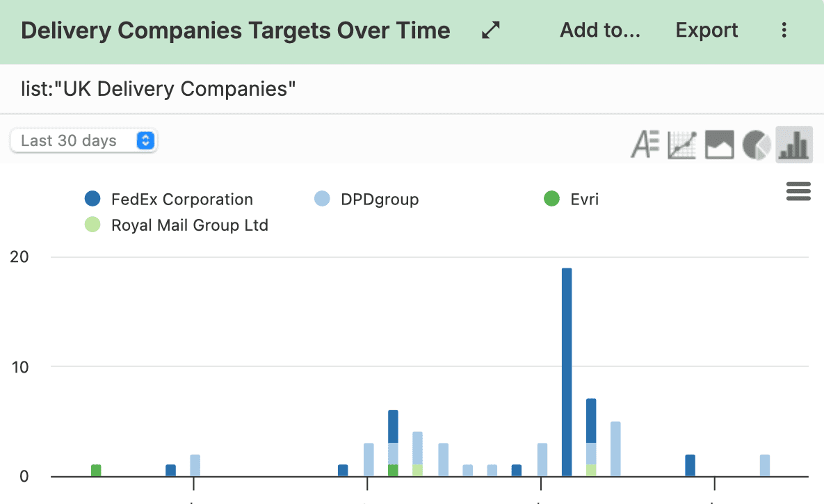The image size is (824, 504).
Task: Click the Add to... button
Action: pos(600,31)
